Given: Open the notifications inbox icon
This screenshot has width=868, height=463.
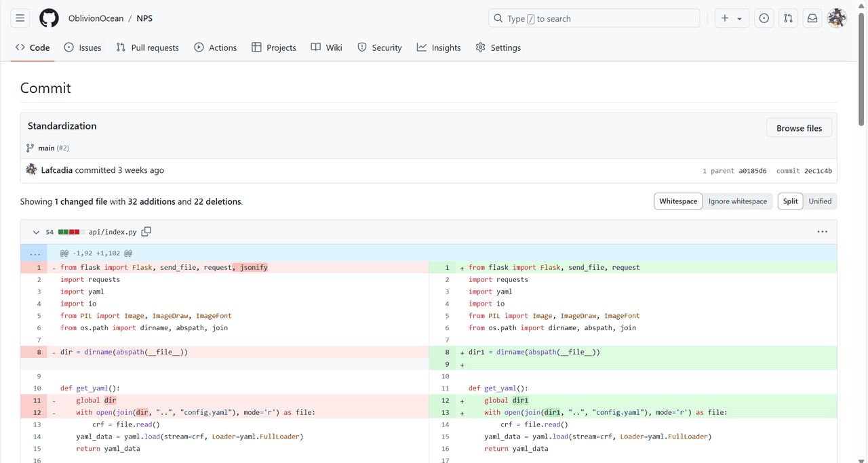Looking at the screenshot, I should [812, 18].
